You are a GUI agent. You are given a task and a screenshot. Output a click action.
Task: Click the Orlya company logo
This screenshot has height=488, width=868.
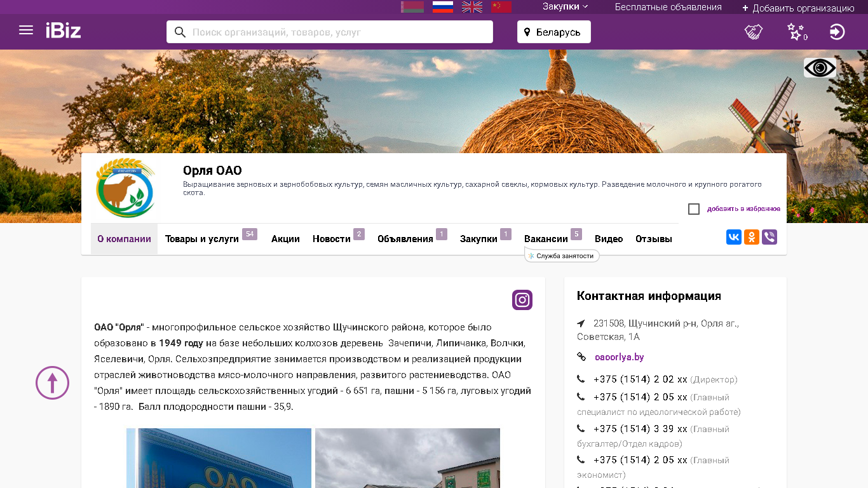pyautogui.click(x=125, y=188)
